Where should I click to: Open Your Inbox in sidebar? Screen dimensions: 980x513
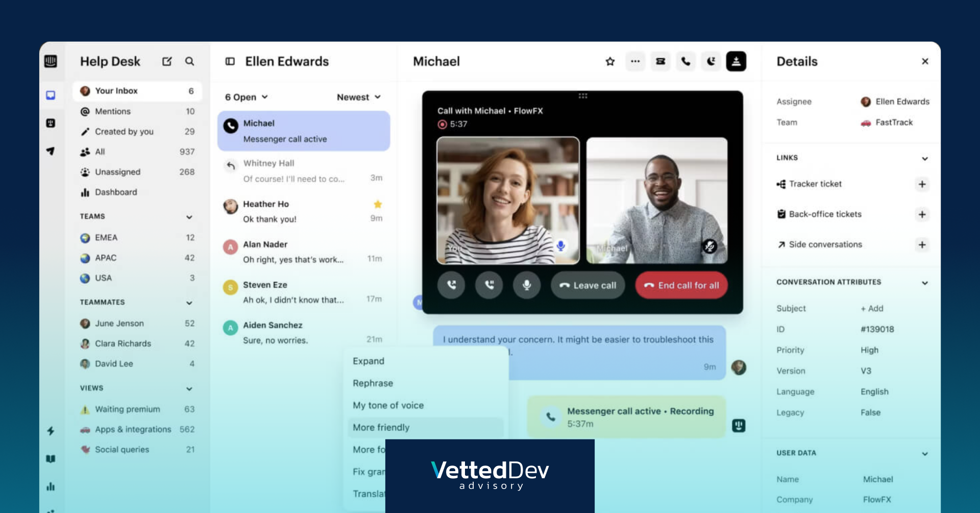coord(137,91)
